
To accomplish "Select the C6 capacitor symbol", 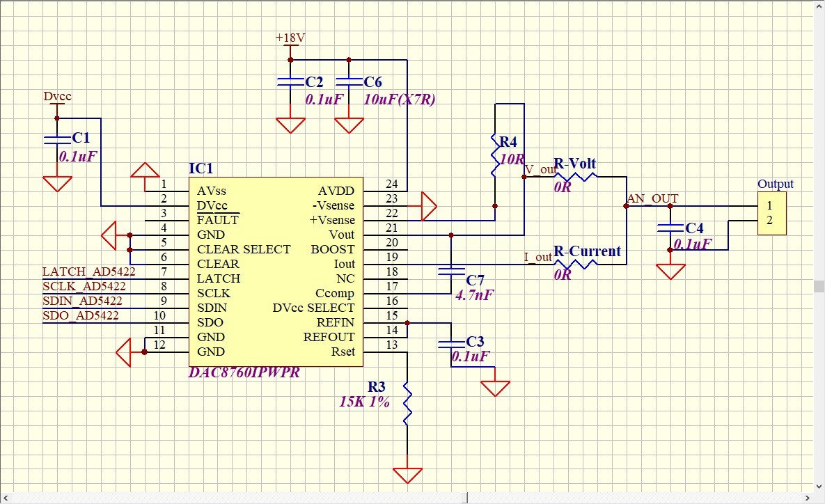I will tap(349, 81).
